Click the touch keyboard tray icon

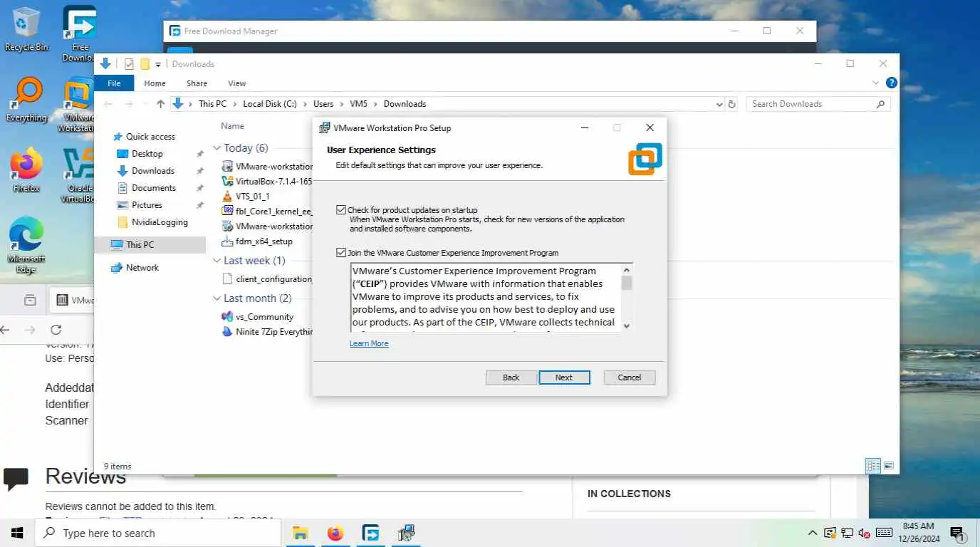tap(884, 533)
